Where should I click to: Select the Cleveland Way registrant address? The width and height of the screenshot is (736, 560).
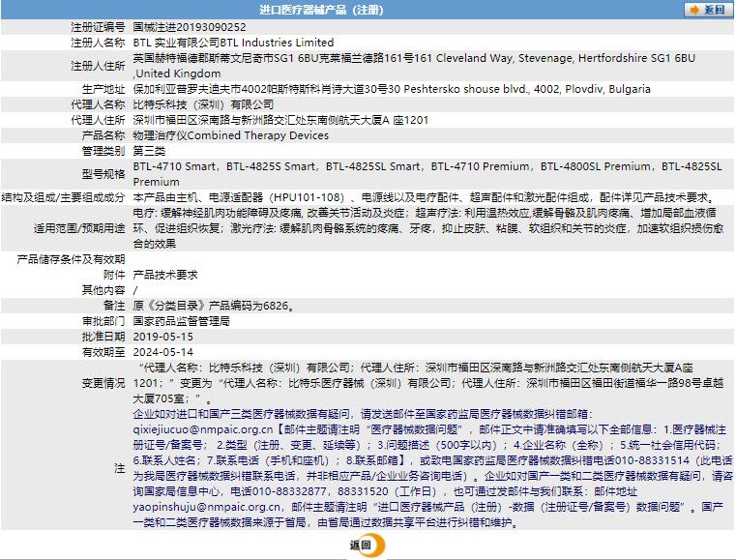pos(414,66)
